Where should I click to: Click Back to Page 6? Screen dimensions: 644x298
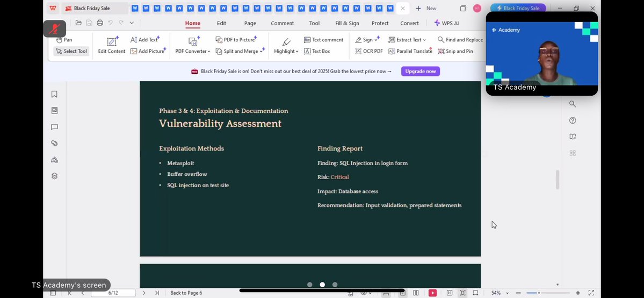[x=186, y=293]
